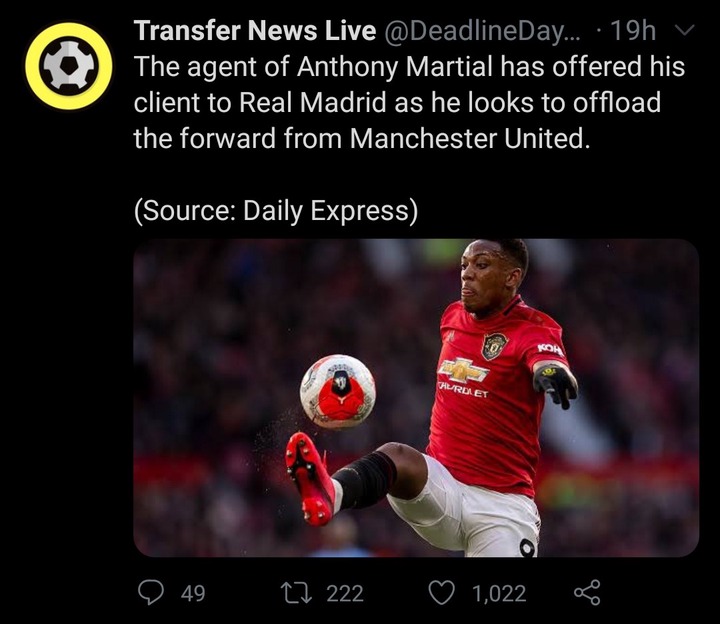This screenshot has height=624, width=720.
Task: Like the tweet with the heart icon
Action: 441,592
